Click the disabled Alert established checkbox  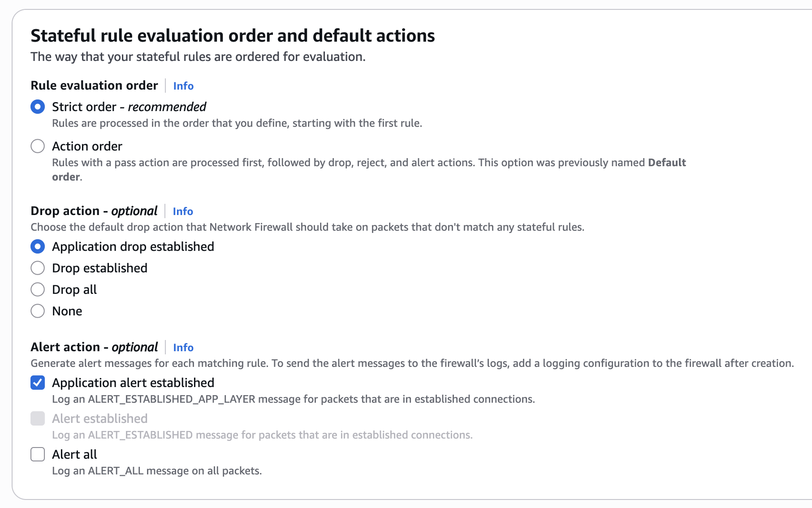coord(38,419)
